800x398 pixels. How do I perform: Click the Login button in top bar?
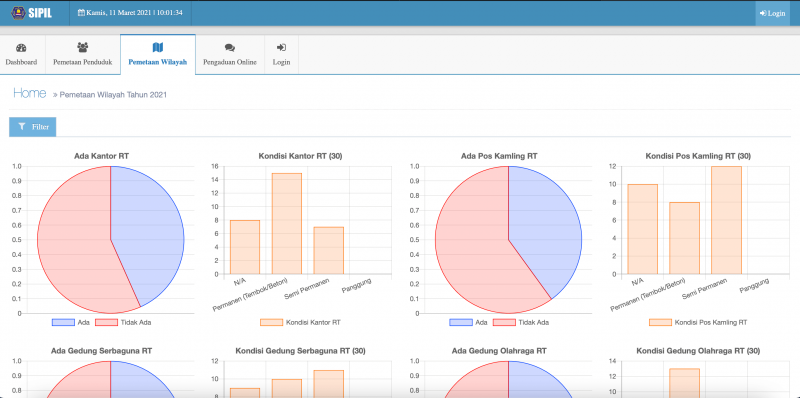(x=772, y=13)
